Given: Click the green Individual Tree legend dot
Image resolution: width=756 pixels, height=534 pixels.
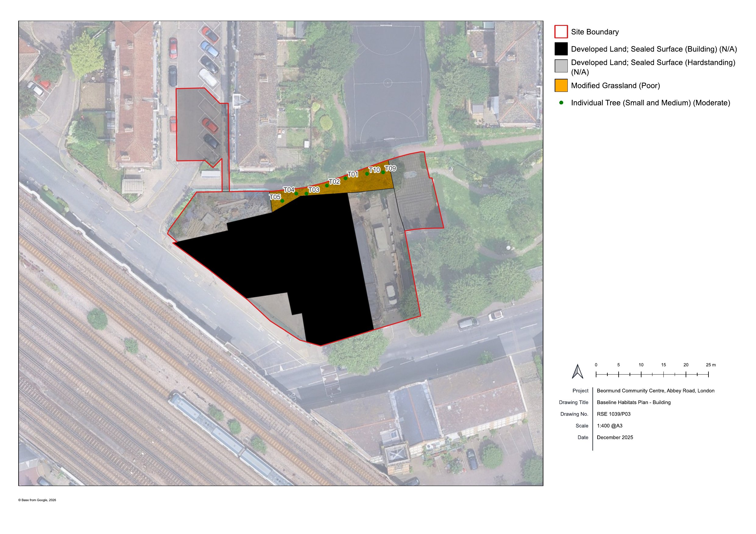Looking at the screenshot, I should click(561, 103).
